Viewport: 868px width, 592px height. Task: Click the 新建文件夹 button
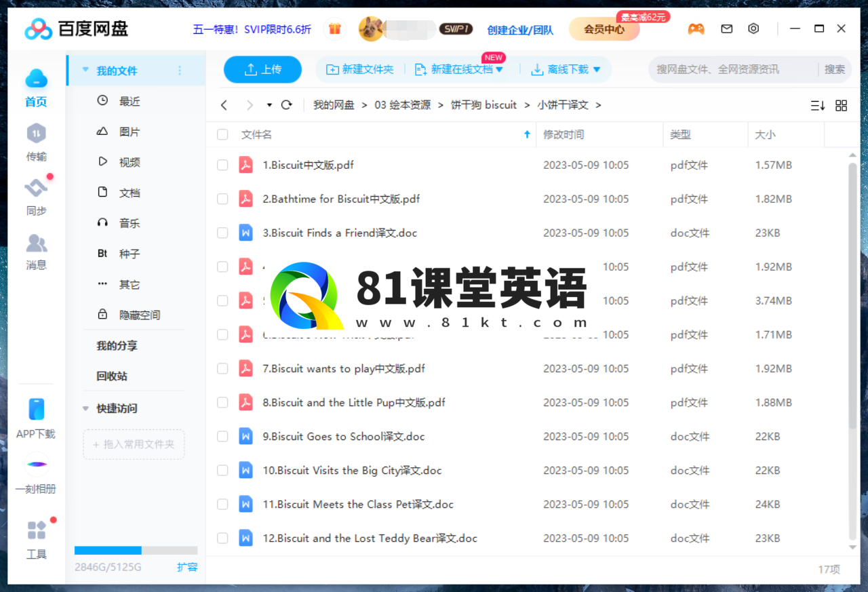(x=360, y=69)
